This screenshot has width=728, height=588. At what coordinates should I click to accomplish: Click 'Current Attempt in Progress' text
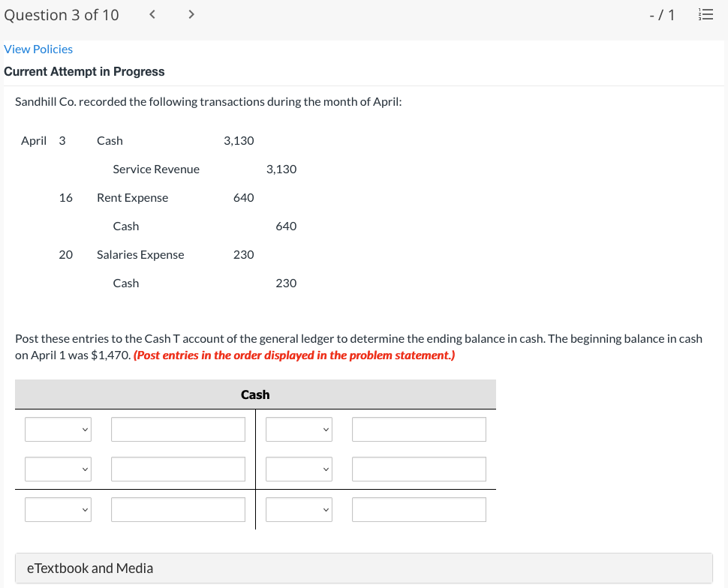pyautogui.click(x=84, y=71)
